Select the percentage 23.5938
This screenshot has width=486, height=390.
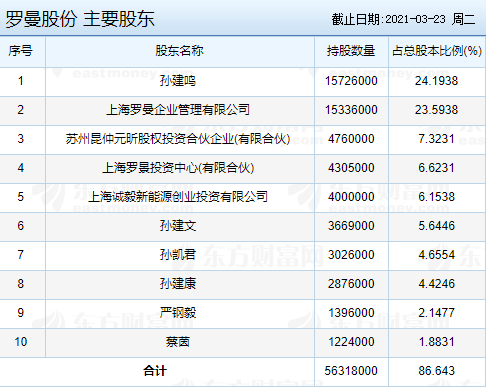[x=436, y=110]
